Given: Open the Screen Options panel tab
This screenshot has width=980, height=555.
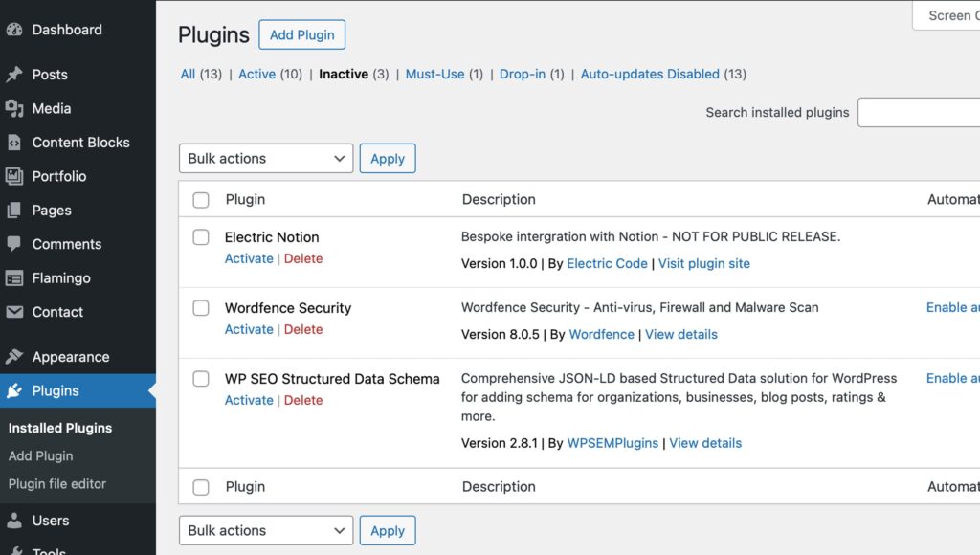Looking at the screenshot, I should (x=947, y=15).
